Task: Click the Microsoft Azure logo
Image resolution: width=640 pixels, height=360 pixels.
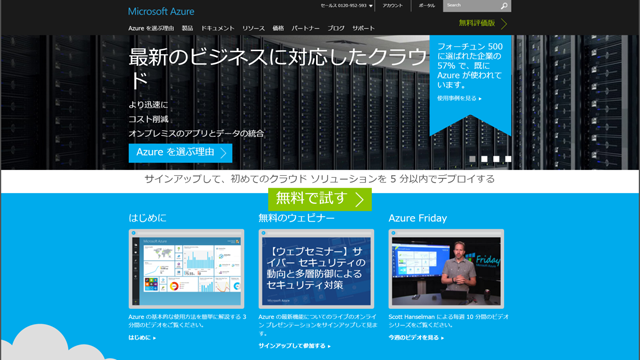Action: point(161,11)
